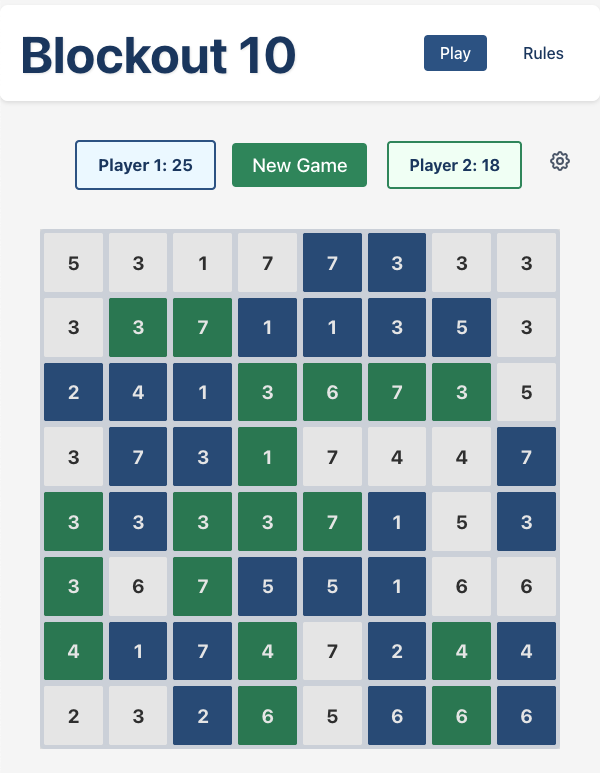This screenshot has width=600, height=773.
Task: Click the blue 5 tile in second row
Action: (x=462, y=328)
